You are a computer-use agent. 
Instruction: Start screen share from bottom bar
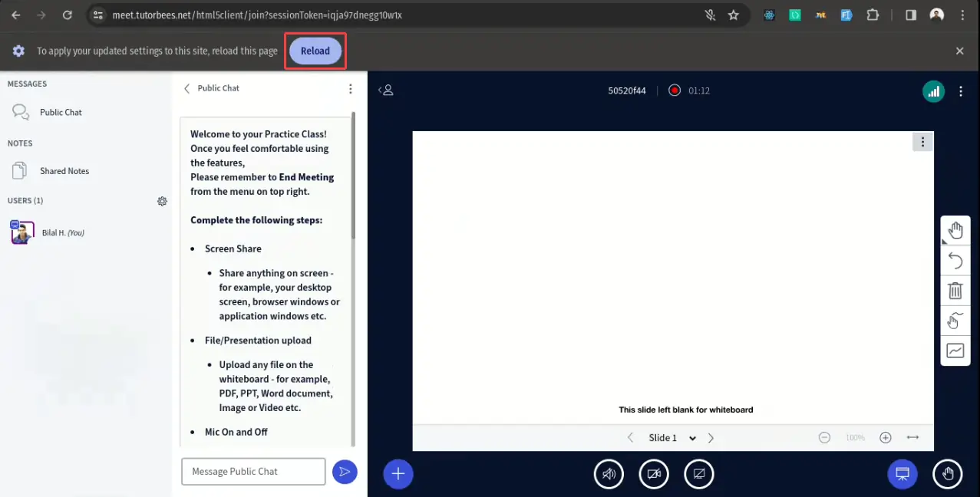click(699, 474)
